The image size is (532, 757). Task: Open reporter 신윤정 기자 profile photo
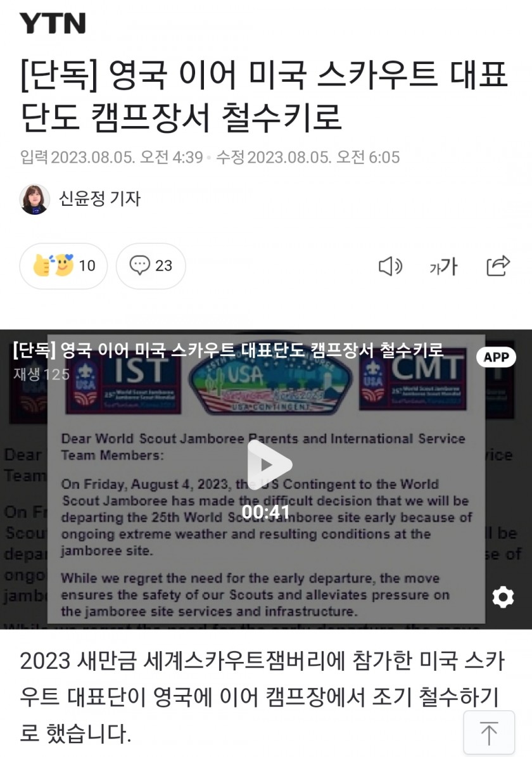tap(34, 199)
